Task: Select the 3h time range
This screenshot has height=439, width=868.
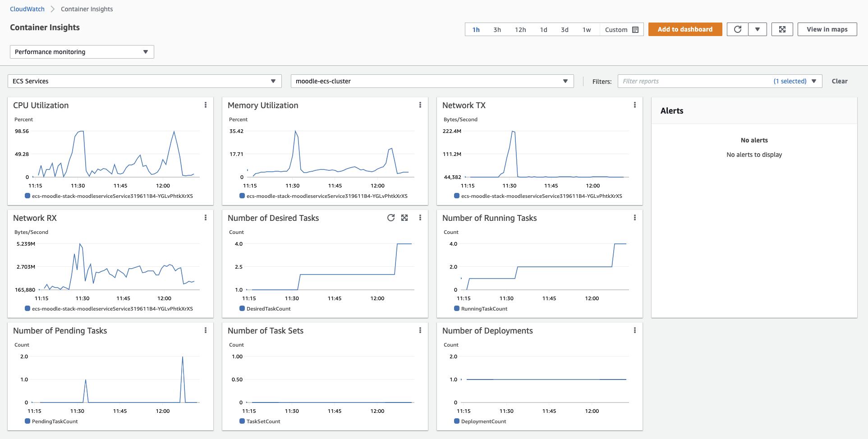Action: coord(497,30)
